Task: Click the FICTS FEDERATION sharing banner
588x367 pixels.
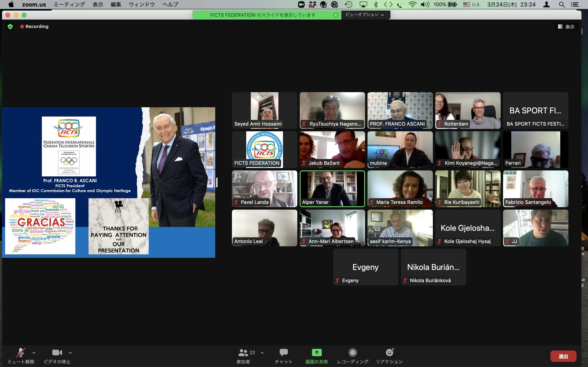Action: pos(262,15)
